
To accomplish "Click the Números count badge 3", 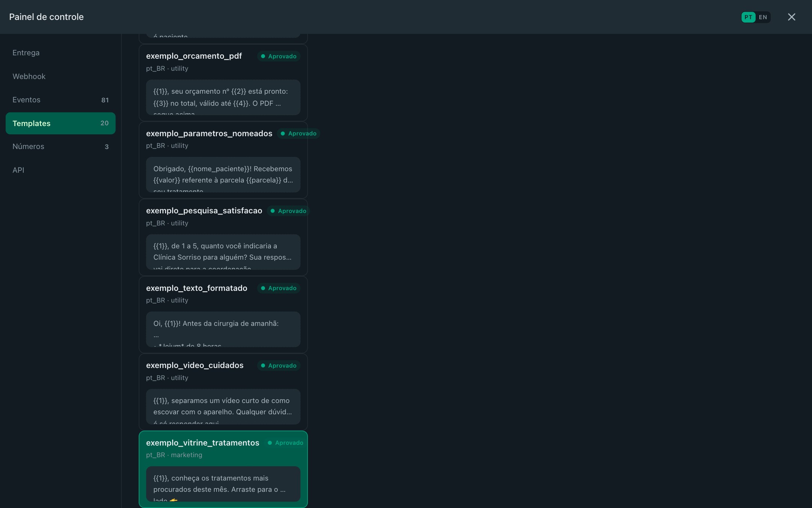I will click(107, 147).
